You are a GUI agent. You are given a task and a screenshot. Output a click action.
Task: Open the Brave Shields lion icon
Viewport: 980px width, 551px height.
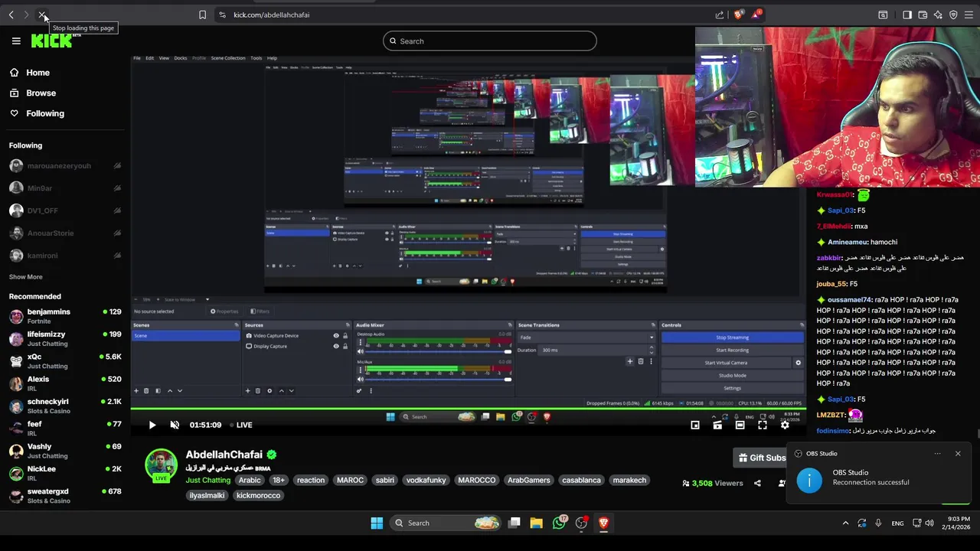point(738,15)
